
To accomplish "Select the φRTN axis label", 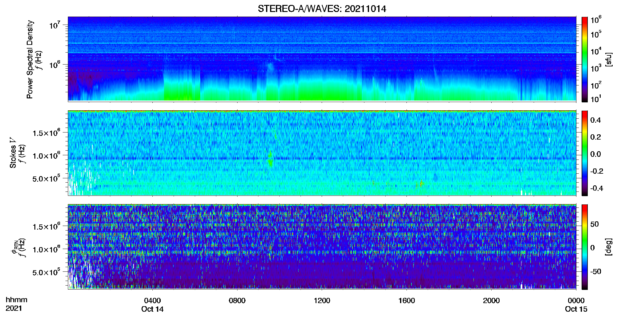I will (x=14, y=247).
